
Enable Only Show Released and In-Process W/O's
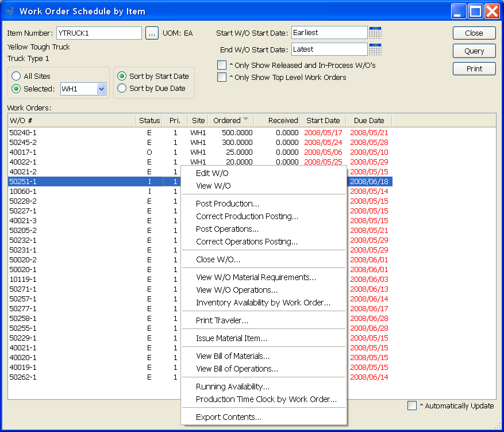click(222, 65)
